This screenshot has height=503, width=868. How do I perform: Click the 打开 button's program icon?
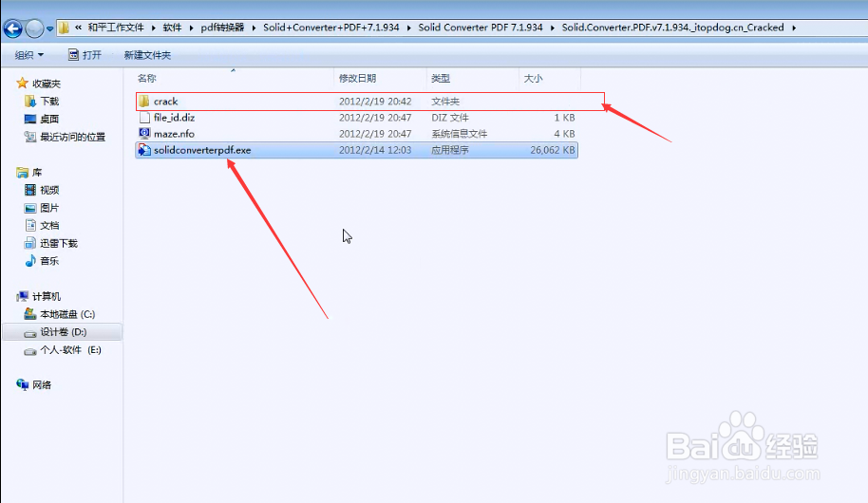coord(73,54)
